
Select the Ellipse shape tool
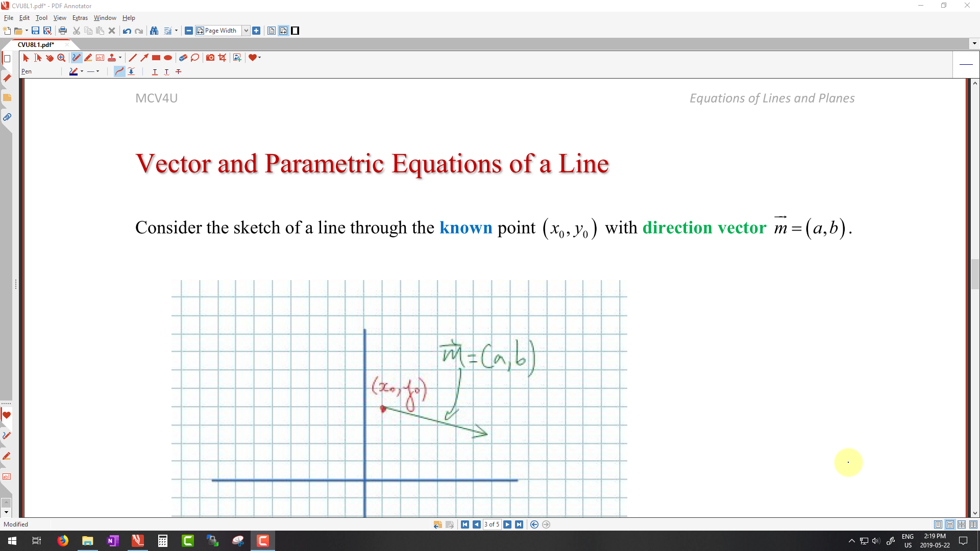168,58
